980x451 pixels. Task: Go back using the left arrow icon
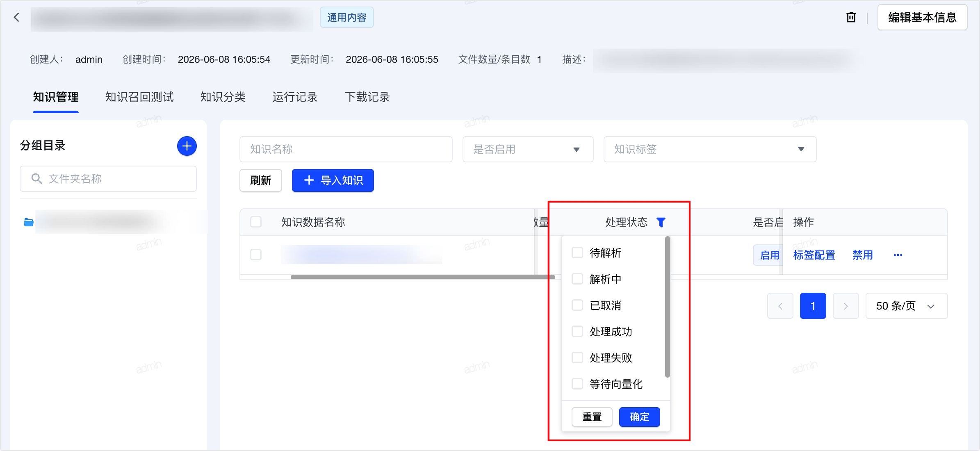point(16,17)
